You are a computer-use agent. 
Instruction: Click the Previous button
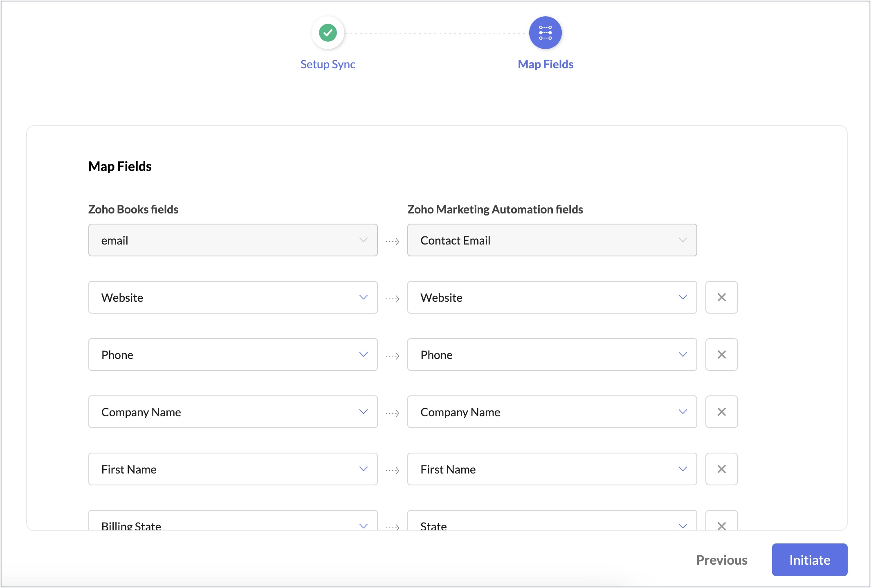(721, 560)
